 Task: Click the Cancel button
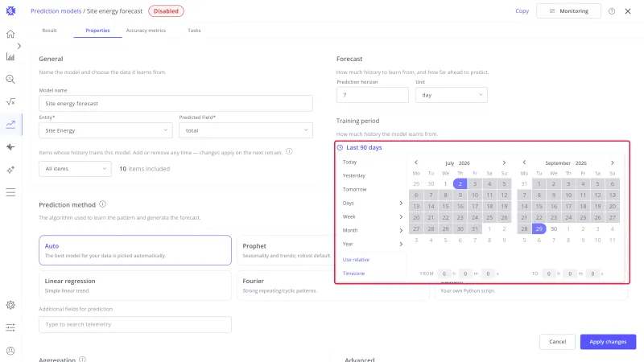(557, 341)
